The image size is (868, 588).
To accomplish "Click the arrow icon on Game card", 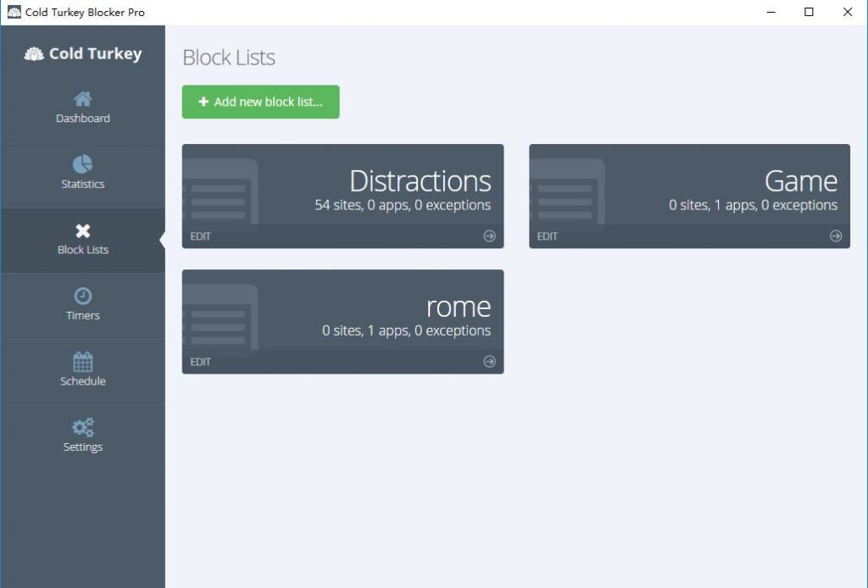I will [x=836, y=236].
